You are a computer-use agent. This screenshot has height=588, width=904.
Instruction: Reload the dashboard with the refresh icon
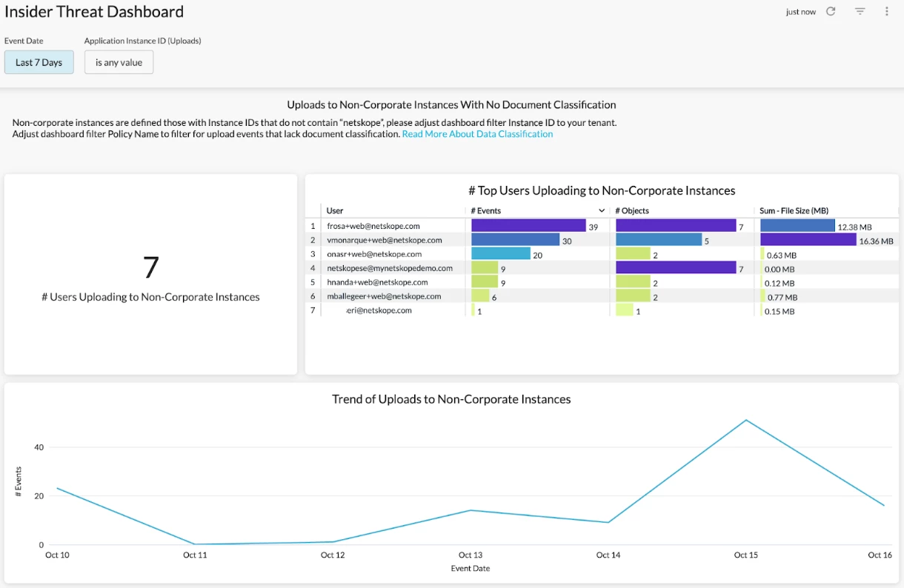pos(831,11)
